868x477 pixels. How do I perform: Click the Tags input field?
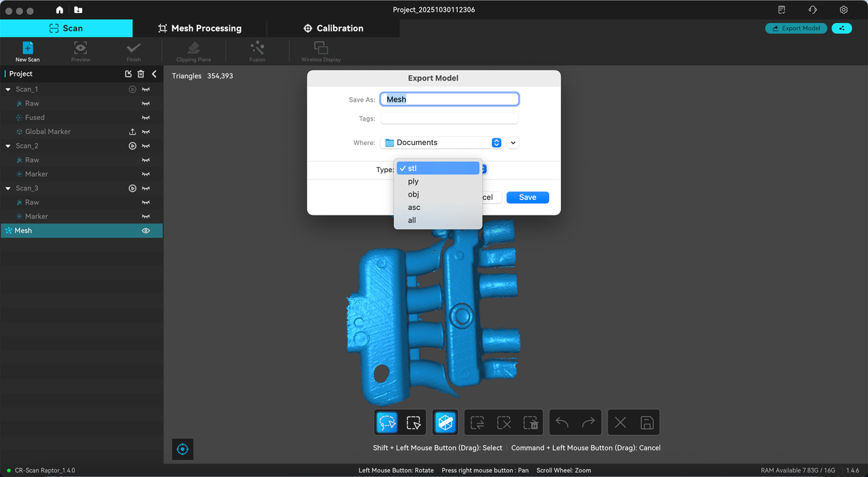coord(449,119)
